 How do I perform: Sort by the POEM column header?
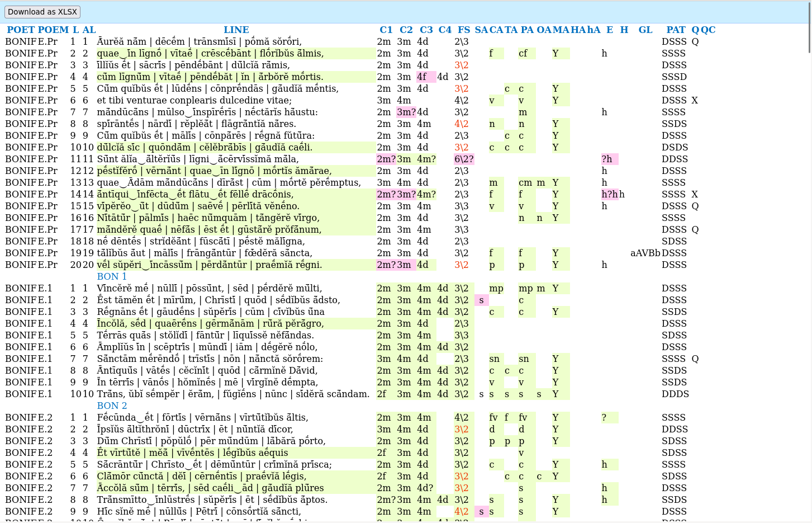(54, 30)
